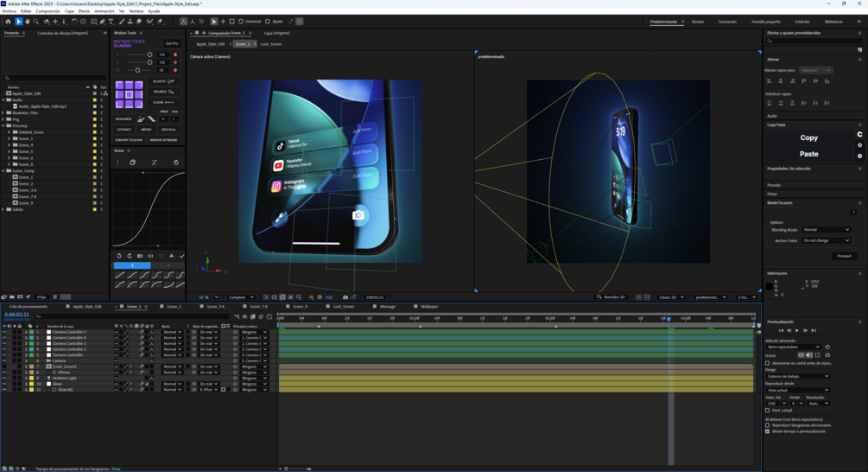Viewport: 868px width, 472px height.
Task: Open the Completo resolution dropdown in viewer
Action: pyautogui.click(x=241, y=297)
